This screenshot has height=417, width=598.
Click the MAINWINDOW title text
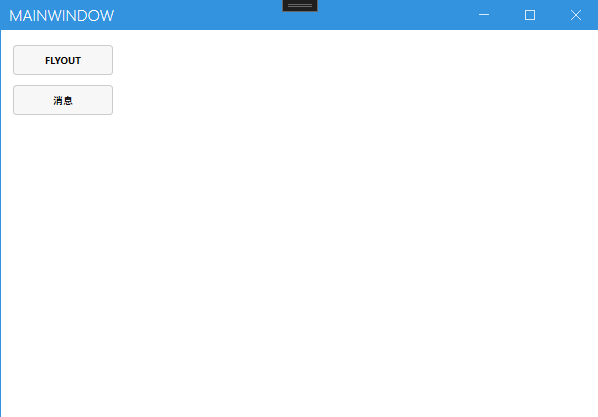[x=61, y=16]
